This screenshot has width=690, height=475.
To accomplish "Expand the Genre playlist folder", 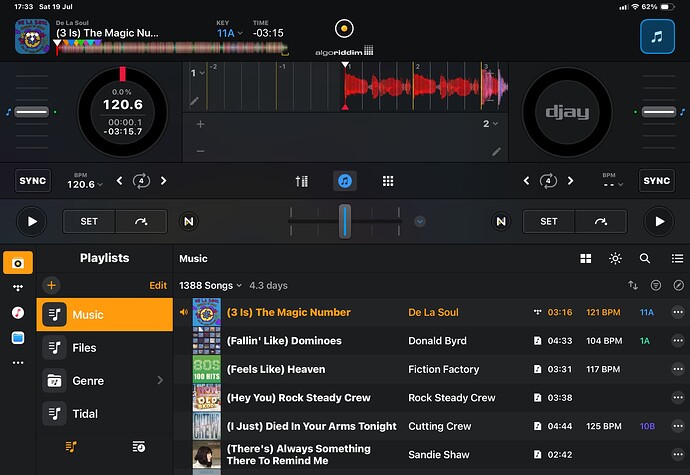I will click(x=160, y=380).
